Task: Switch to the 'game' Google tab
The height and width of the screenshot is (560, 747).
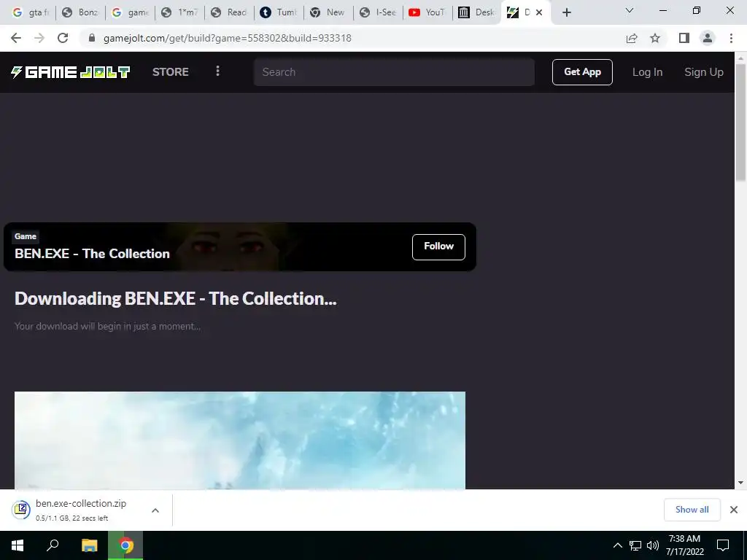Action: (130, 12)
